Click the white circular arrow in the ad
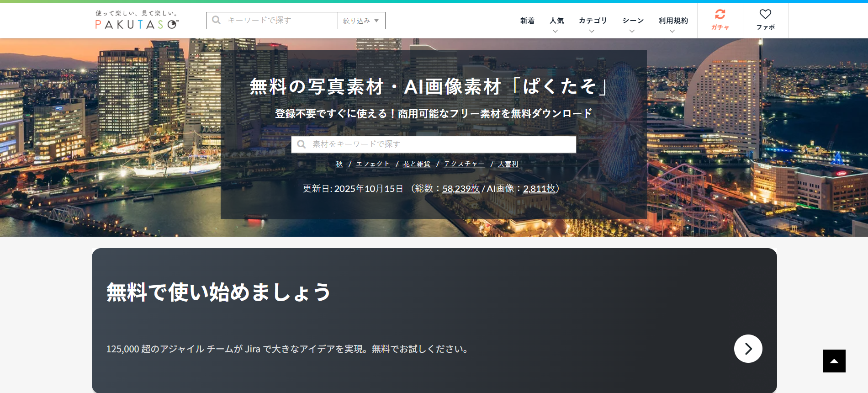The width and height of the screenshot is (868, 393). click(748, 349)
